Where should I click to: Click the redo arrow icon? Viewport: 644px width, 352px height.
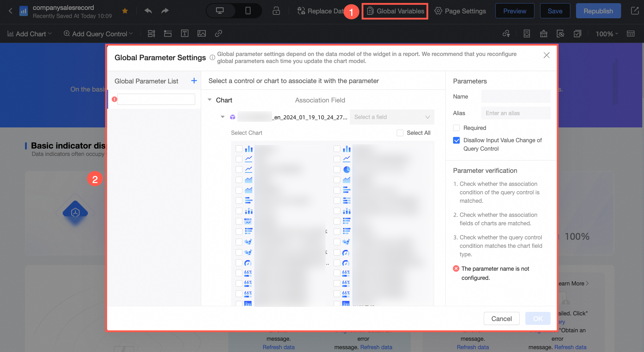click(165, 11)
